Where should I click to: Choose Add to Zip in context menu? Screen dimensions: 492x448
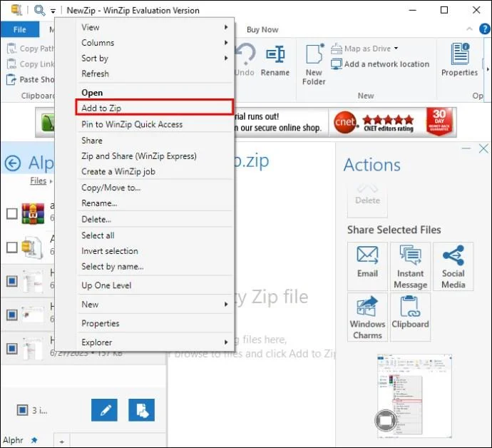click(x=155, y=108)
